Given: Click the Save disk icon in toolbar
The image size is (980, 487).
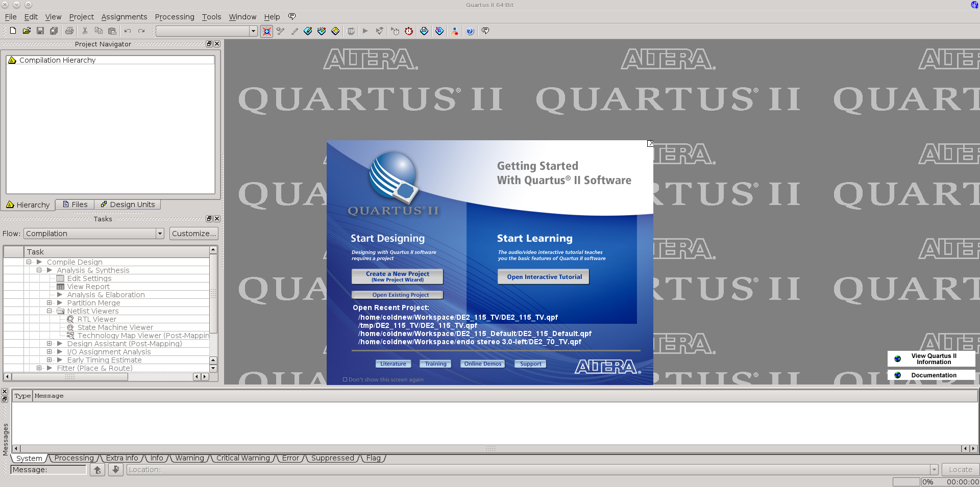Looking at the screenshot, I should [x=40, y=31].
